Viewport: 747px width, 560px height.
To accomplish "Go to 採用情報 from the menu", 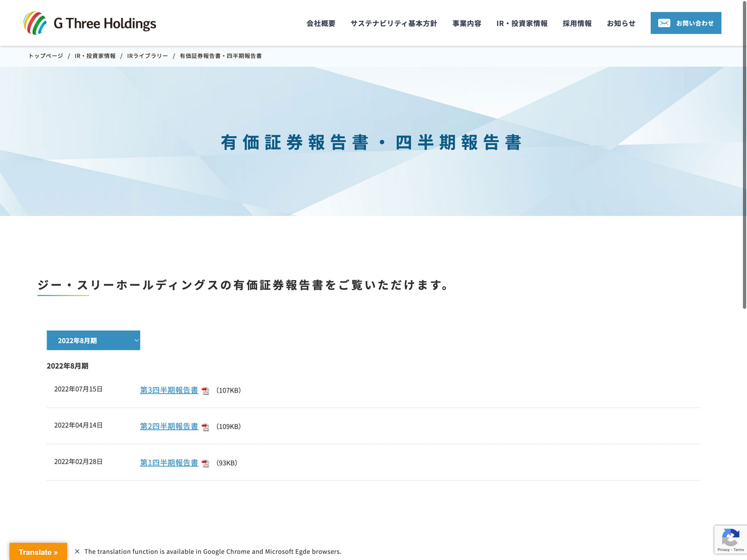I will (x=577, y=23).
